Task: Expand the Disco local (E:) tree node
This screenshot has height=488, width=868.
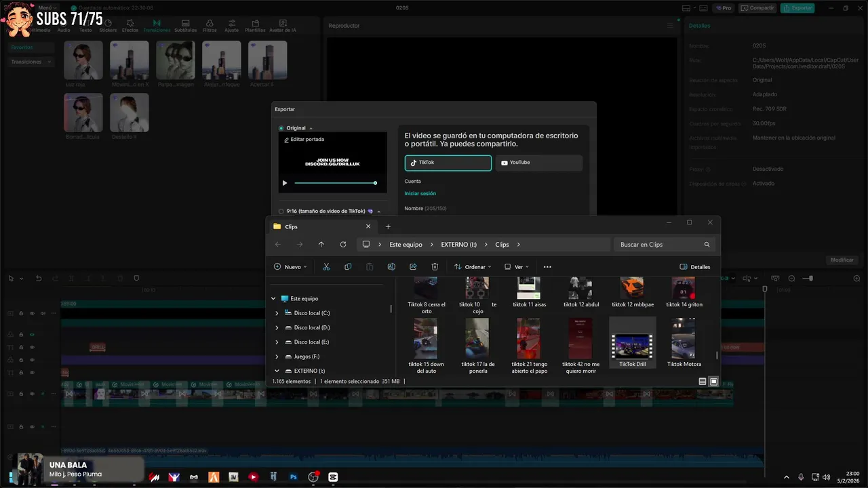Action: (277, 342)
